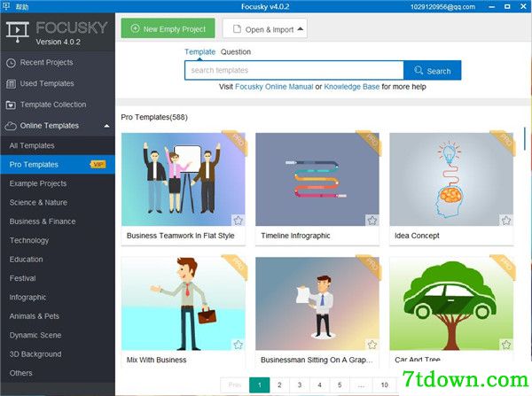Open Businessman Sitting On A Graph thumbnail
532x396 pixels.
pos(317,304)
